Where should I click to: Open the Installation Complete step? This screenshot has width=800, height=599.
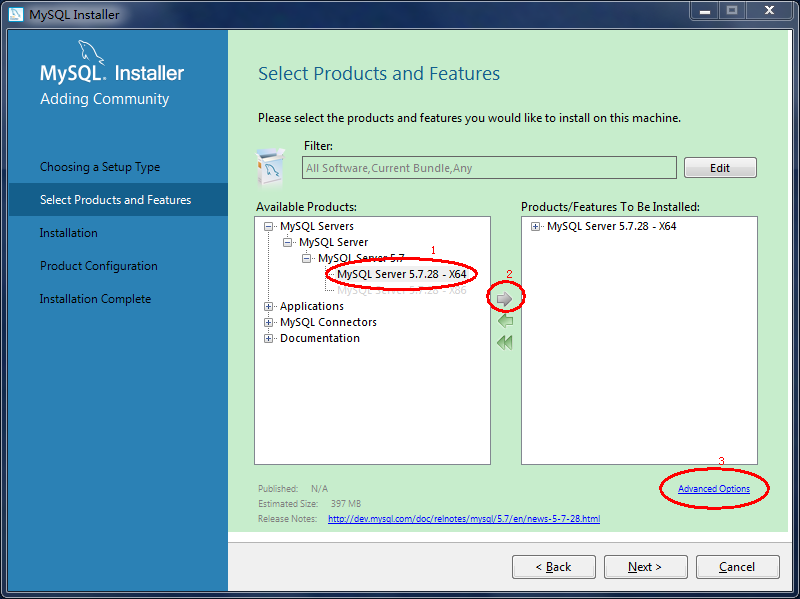coord(95,298)
